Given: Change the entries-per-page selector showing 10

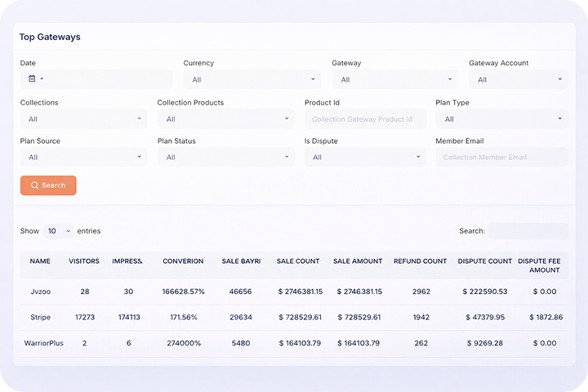Looking at the screenshot, I should pos(58,231).
